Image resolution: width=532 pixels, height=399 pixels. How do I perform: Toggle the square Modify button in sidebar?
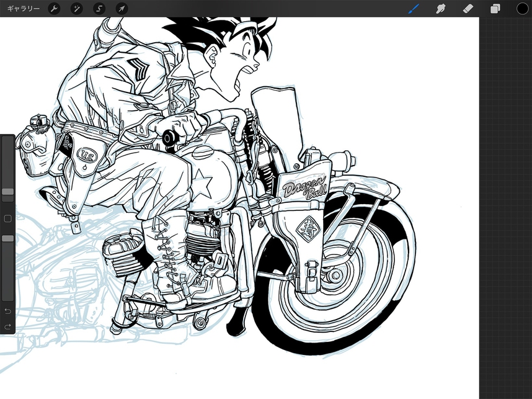(7, 218)
